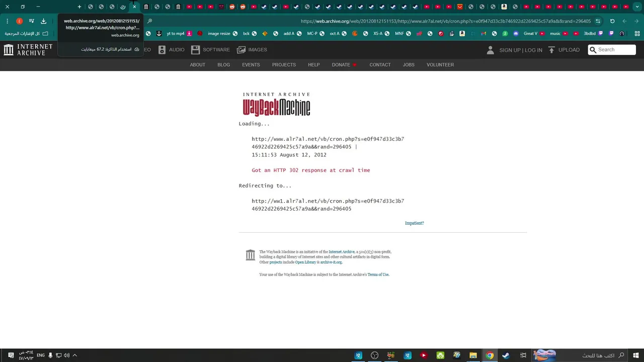644x362 pixels.
Task: Open the 'image resize' bookmark
Action: [x=222, y=34]
